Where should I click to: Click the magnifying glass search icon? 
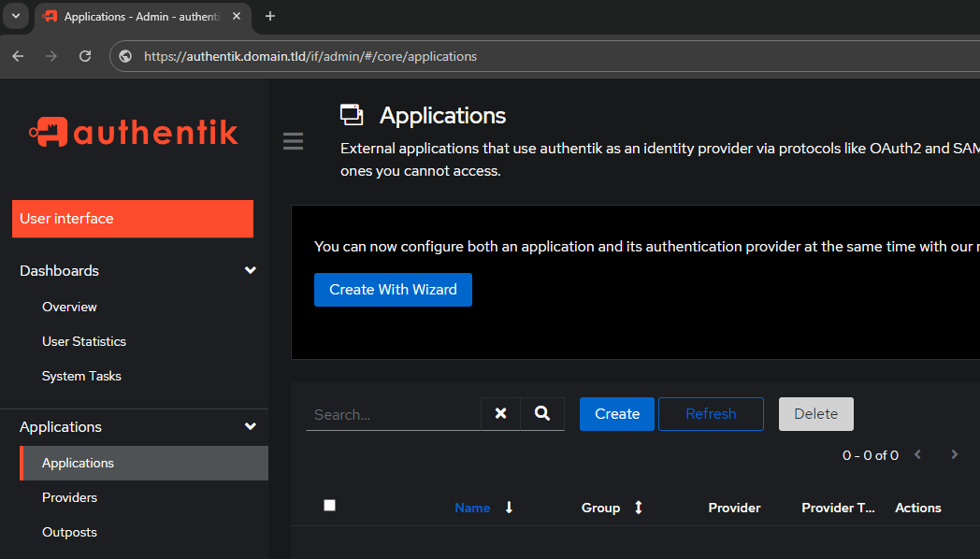(x=541, y=413)
